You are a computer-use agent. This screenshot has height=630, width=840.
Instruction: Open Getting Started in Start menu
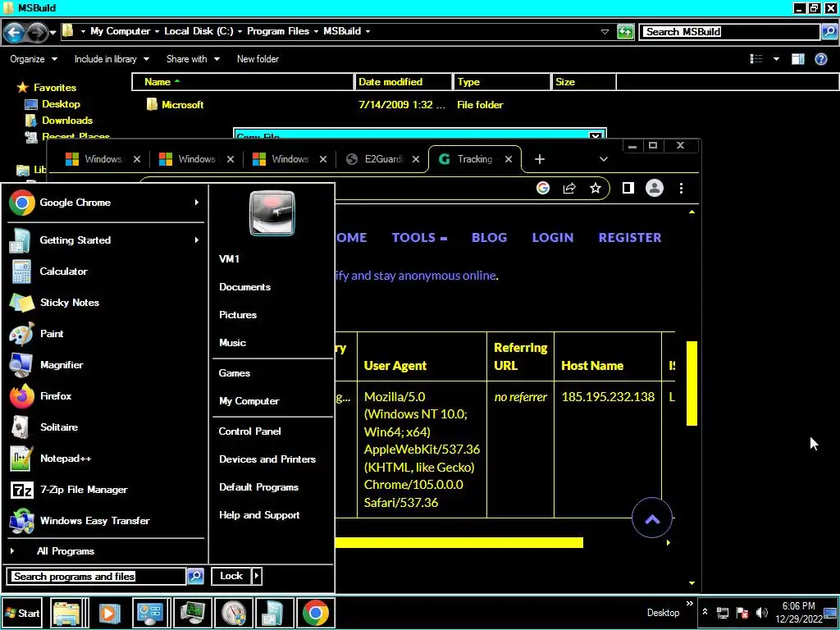click(x=105, y=240)
